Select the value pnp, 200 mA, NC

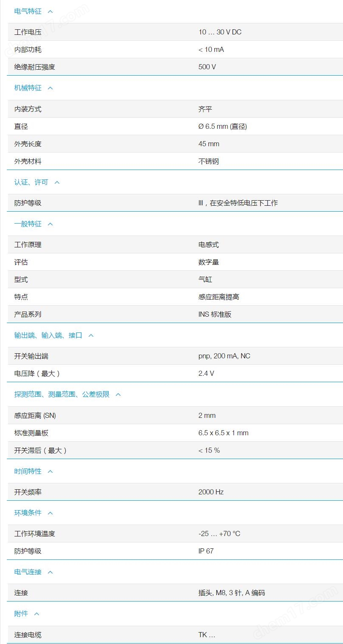point(225,356)
